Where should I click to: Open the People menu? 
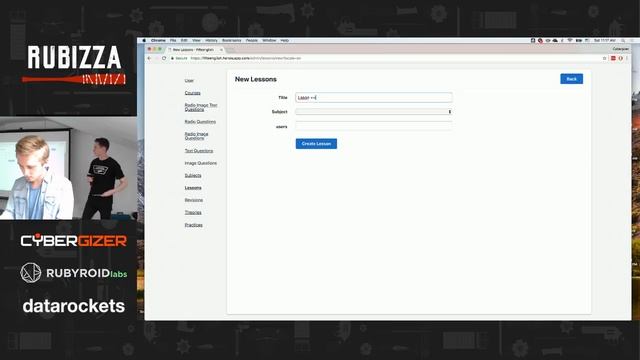pyautogui.click(x=251, y=40)
